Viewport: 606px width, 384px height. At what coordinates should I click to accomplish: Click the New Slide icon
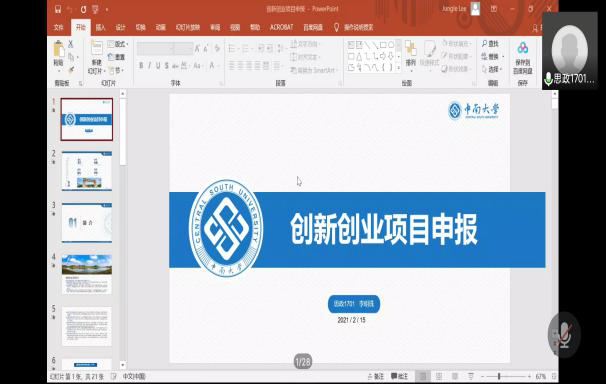96,49
